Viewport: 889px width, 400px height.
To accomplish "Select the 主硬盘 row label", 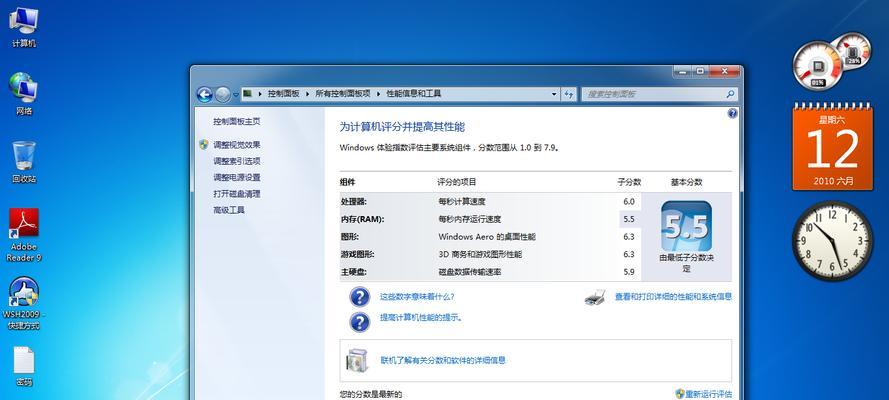I will pyautogui.click(x=354, y=272).
